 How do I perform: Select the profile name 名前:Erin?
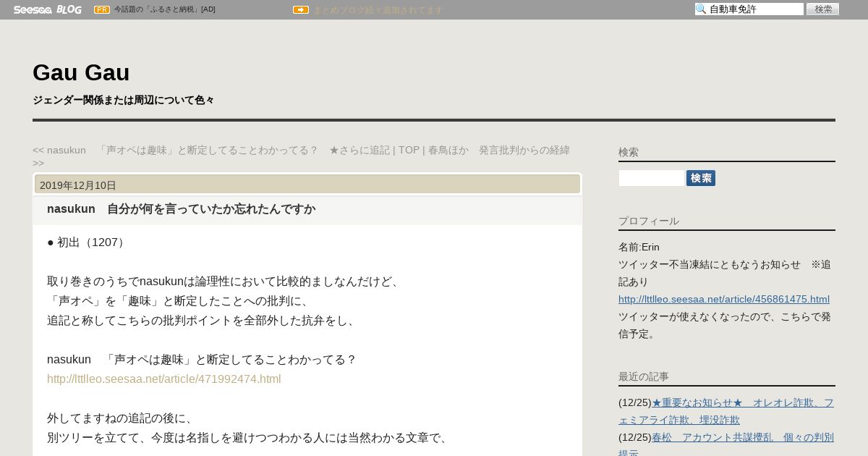(639, 247)
